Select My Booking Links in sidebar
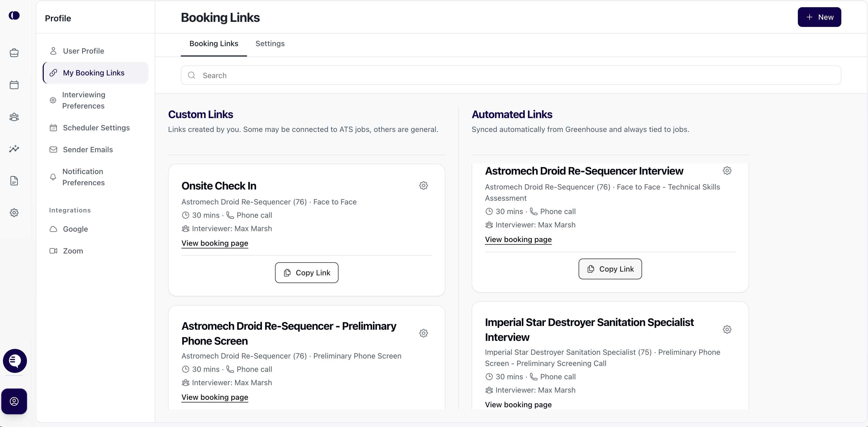Image resolution: width=868 pixels, height=427 pixels. [x=95, y=73]
